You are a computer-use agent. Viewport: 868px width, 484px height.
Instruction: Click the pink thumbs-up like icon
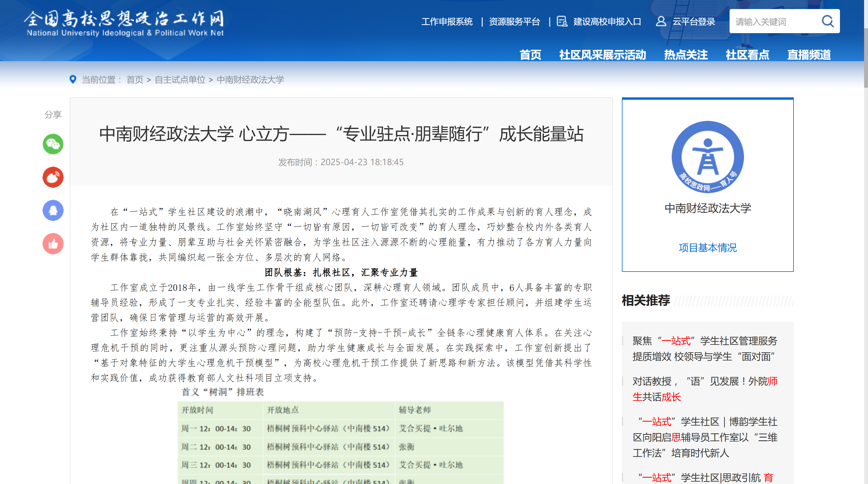click(53, 244)
